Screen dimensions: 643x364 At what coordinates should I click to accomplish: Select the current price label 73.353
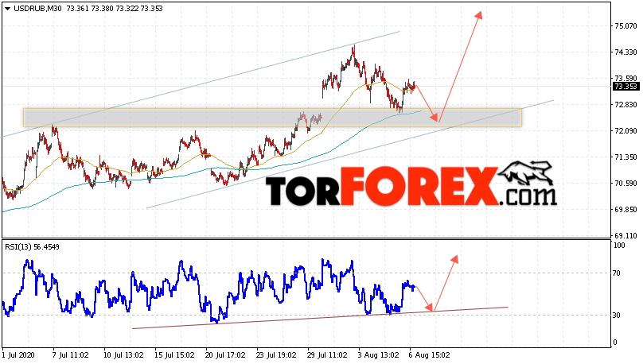pos(625,87)
